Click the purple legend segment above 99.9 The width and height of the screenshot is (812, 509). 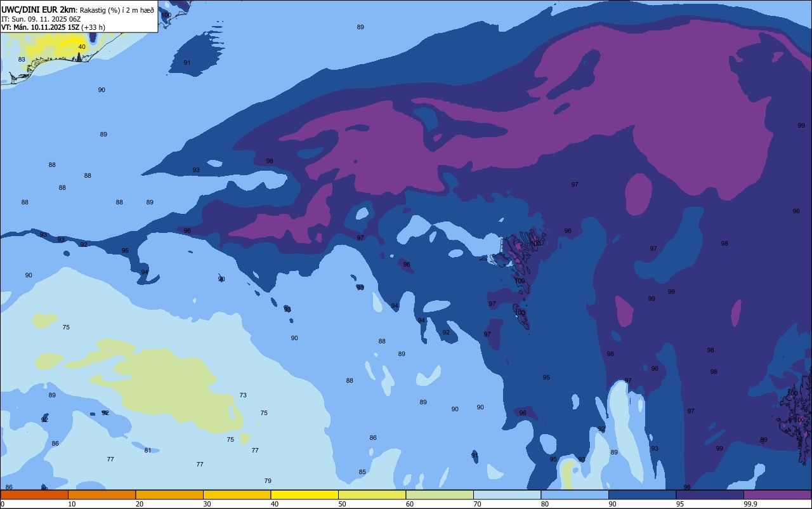click(777, 494)
